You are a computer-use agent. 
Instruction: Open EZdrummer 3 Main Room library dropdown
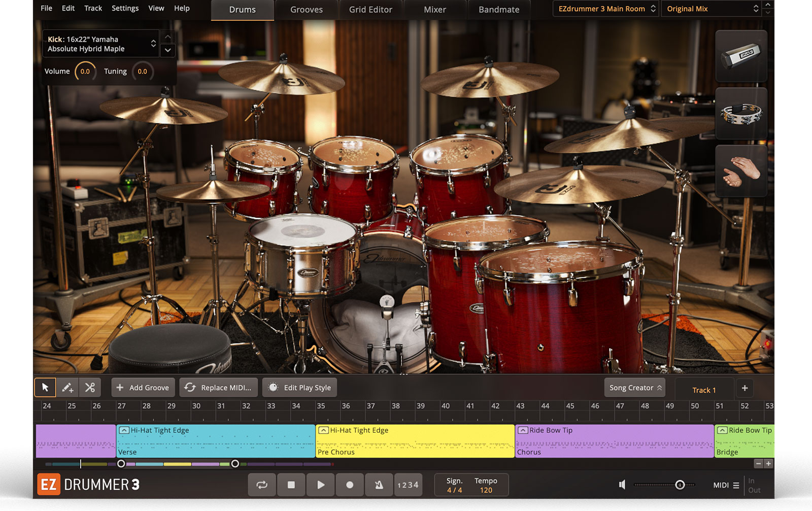[606, 9]
